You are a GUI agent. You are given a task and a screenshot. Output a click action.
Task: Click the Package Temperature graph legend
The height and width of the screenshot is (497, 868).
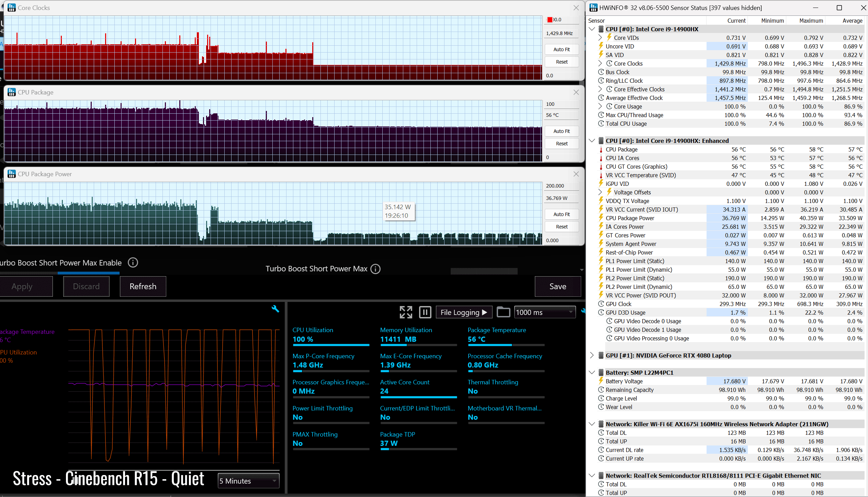[x=27, y=336]
